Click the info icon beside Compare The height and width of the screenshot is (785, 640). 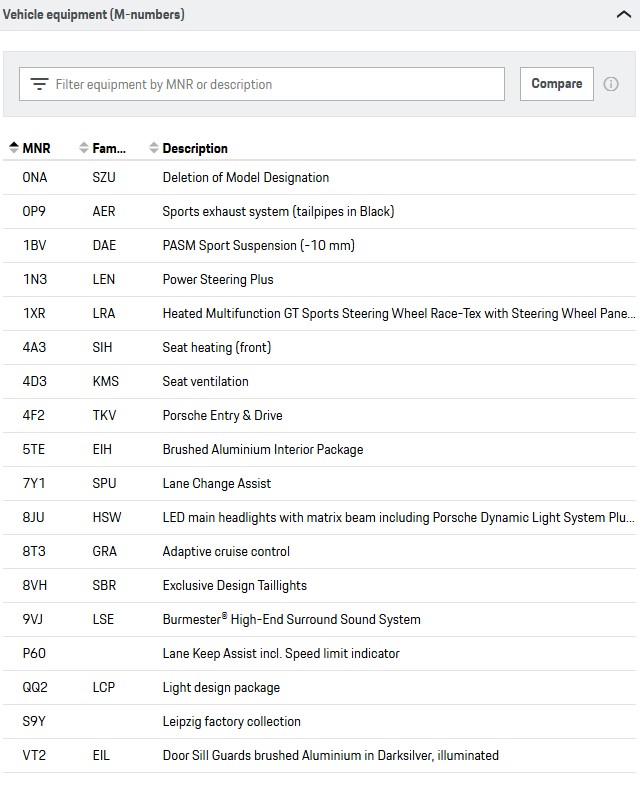point(611,84)
